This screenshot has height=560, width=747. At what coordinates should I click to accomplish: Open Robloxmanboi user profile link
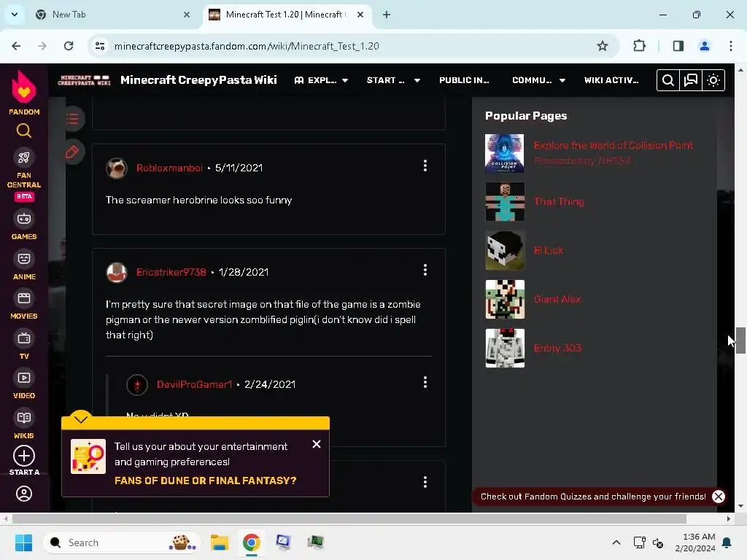coord(169,168)
